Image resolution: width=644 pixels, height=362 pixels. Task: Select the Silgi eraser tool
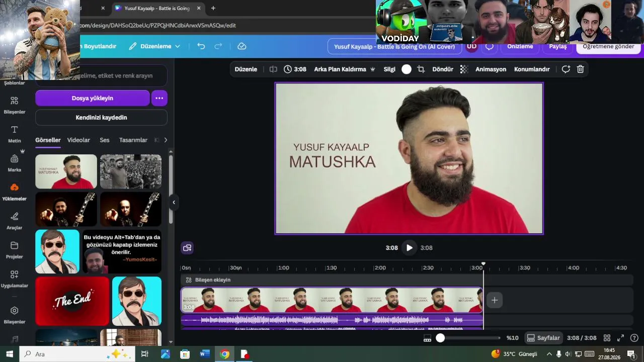(x=389, y=69)
